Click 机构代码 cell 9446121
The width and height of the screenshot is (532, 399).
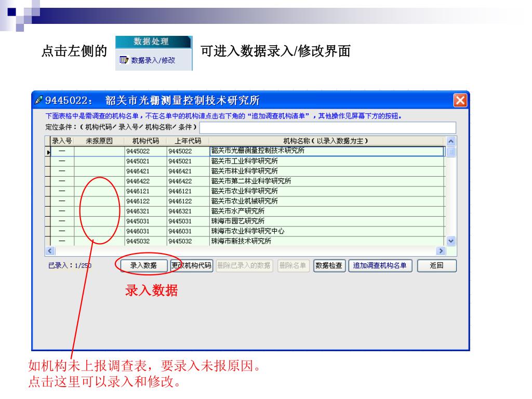click(x=146, y=191)
